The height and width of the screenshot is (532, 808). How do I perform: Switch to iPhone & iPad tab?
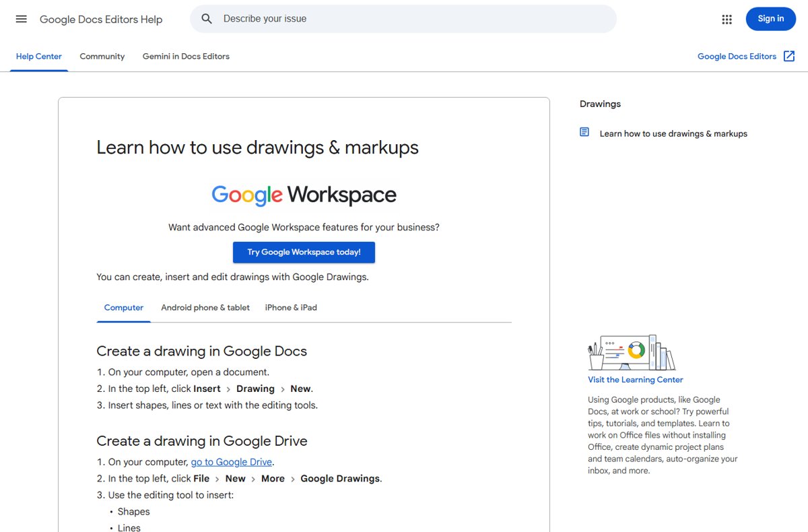coord(291,308)
